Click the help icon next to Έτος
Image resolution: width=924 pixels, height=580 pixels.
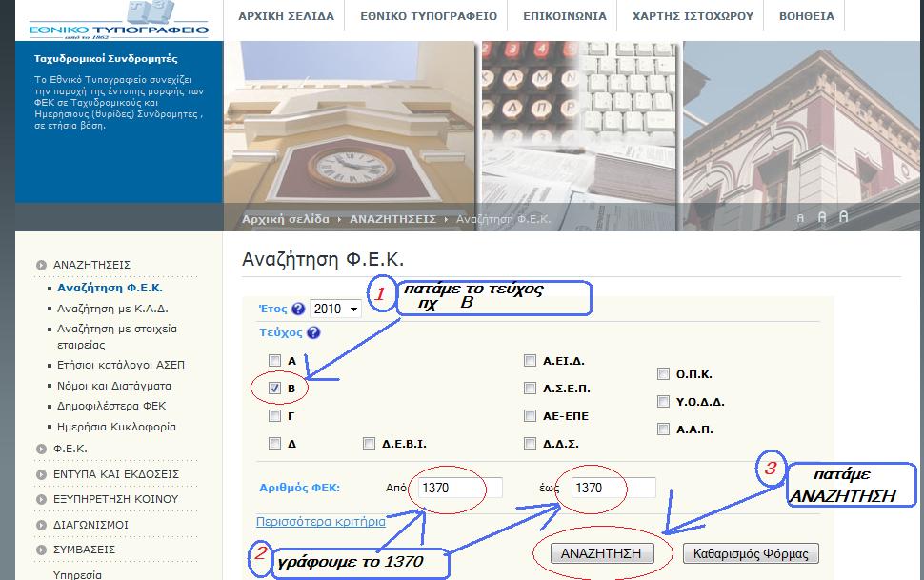[x=298, y=309]
